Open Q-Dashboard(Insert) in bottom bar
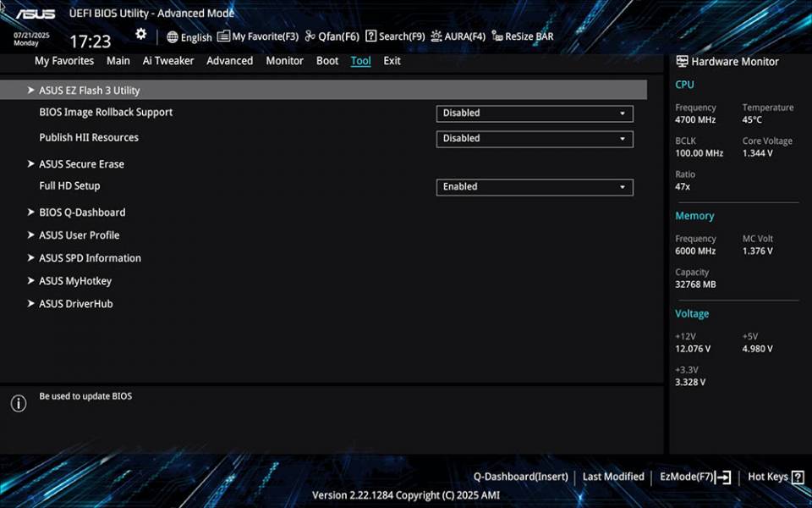This screenshot has width=812, height=508. point(520,478)
